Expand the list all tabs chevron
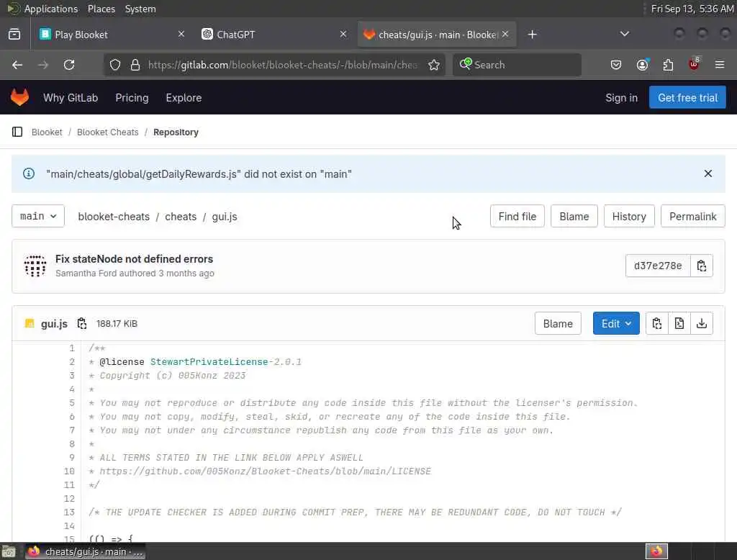737x560 pixels. click(624, 34)
